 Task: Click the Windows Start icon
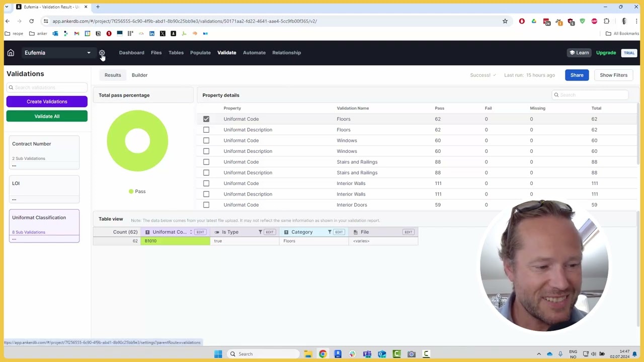tap(218, 354)
